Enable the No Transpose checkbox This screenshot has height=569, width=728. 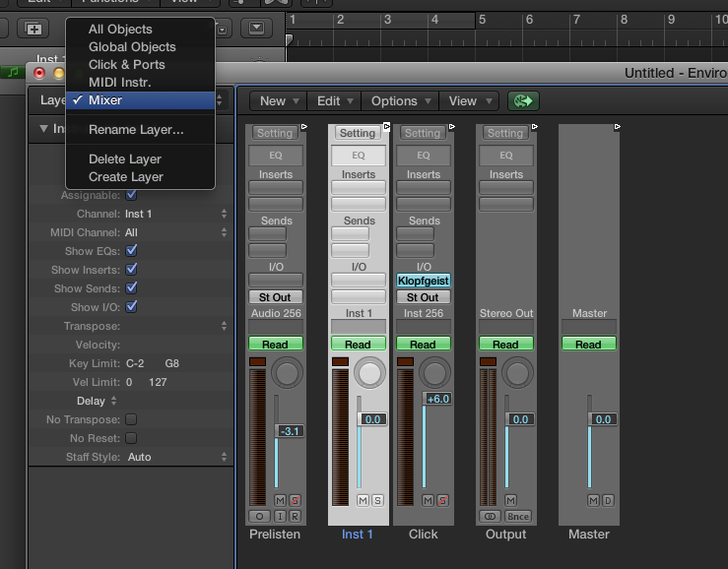click(x=132, y=419)
